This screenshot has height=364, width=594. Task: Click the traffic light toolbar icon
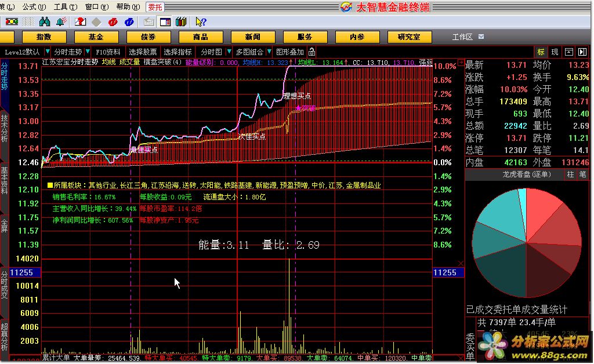[12, 22]
